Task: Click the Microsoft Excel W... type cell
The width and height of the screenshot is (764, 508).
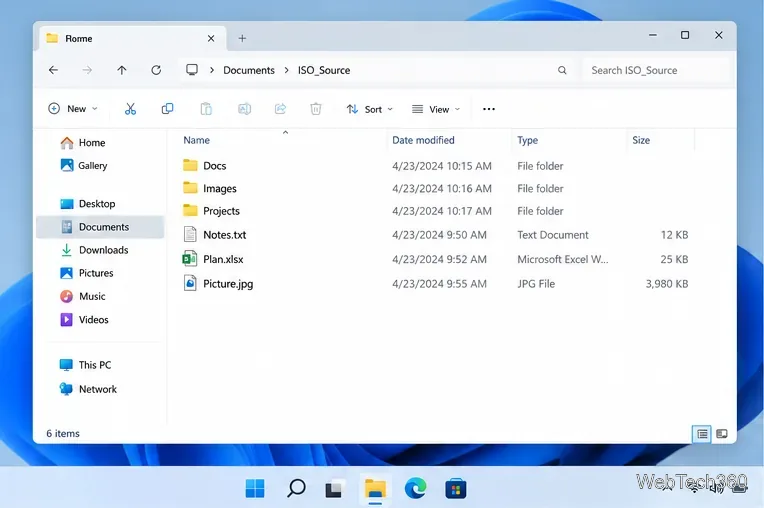Action: [563, 259]
